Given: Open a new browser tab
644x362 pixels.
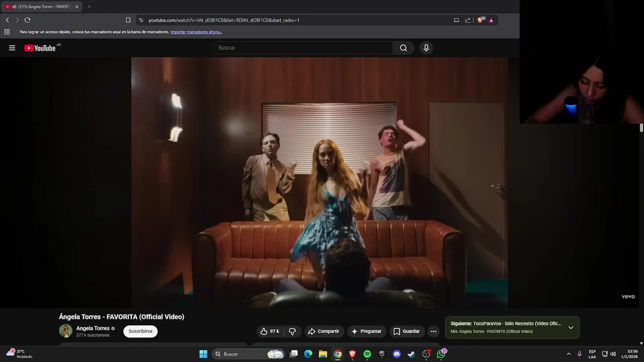Looking at the screenshot, I should (89, 7).
